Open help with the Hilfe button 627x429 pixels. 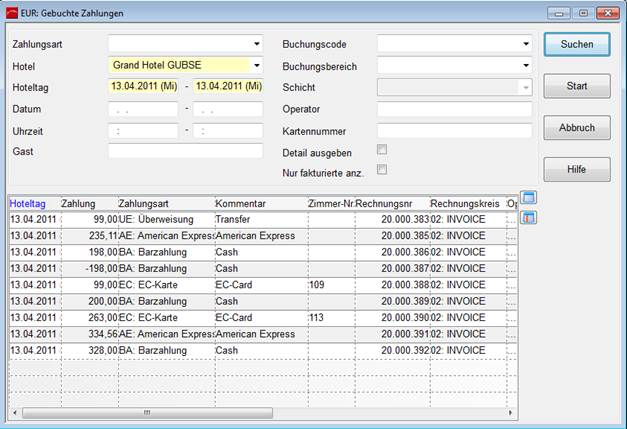point(577,170)
